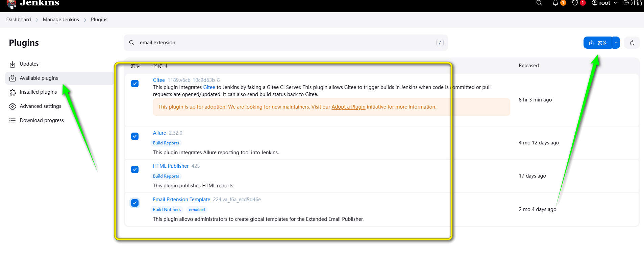
Task: Click the logout icon in header
Action: click(626, 3)
